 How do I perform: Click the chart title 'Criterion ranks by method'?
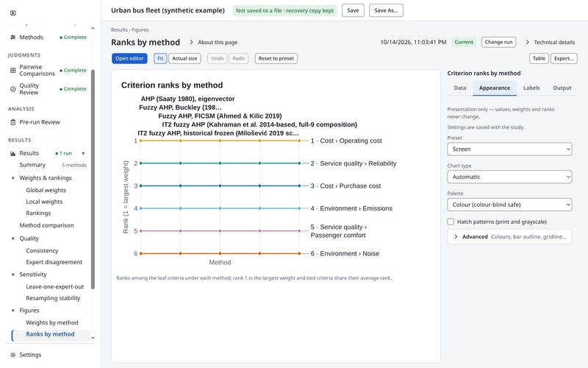[172, 85]
